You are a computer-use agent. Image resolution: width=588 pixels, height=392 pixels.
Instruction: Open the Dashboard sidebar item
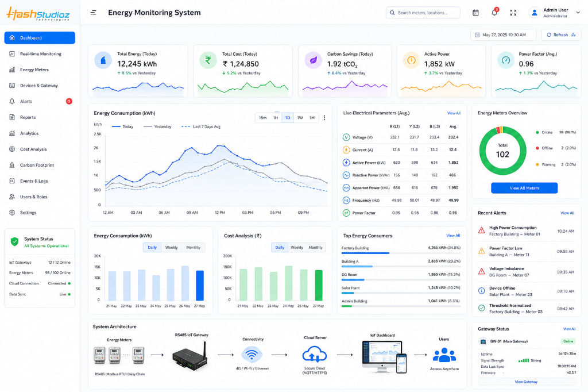[x=40, y=38]
